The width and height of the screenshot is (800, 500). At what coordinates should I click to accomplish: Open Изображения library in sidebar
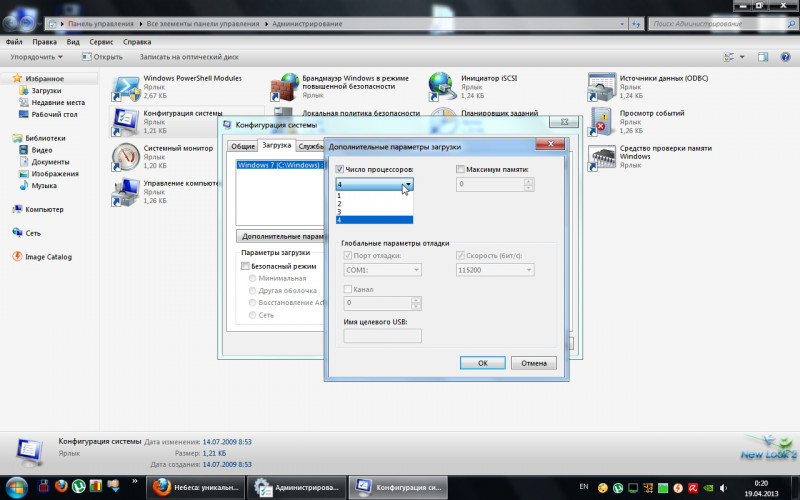pos(55,173)
